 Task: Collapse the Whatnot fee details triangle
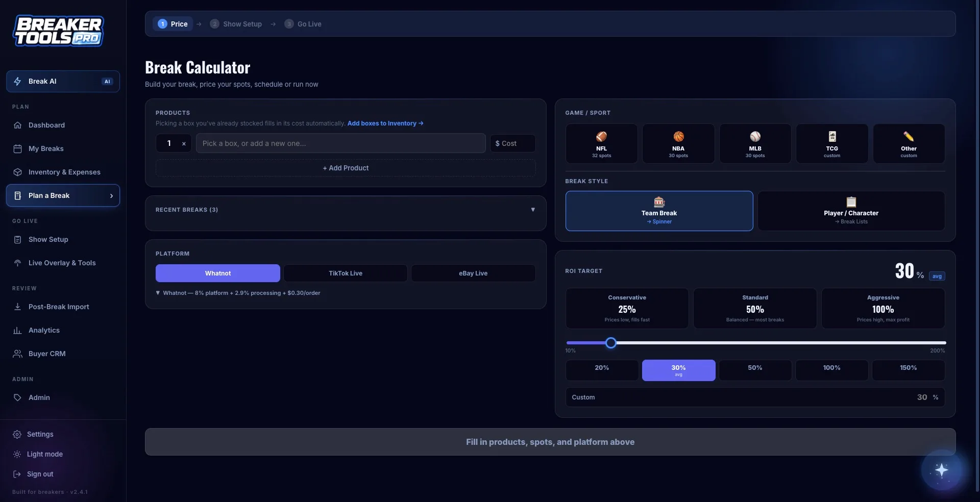(158, 293)
